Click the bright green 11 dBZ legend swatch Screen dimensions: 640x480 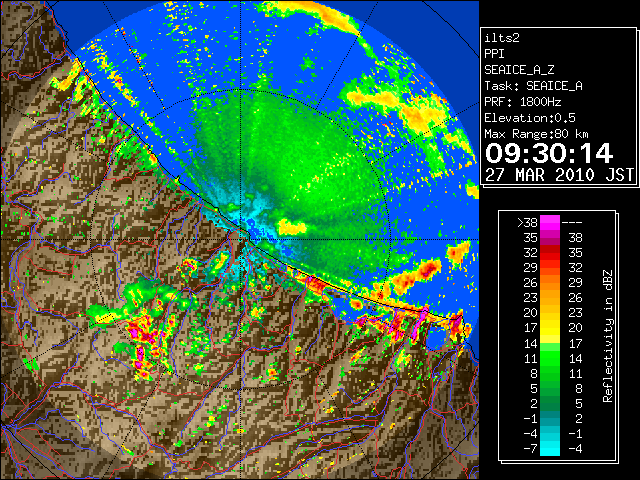coord(550,358)
